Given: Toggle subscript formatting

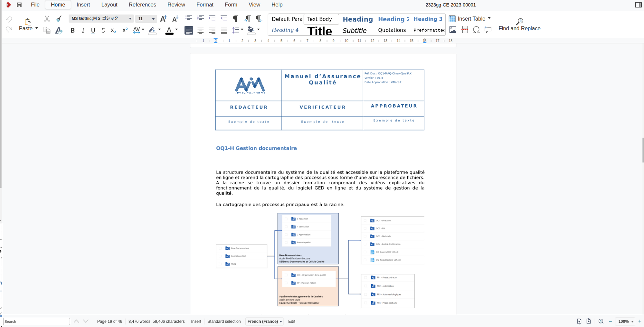Looking at the screenshot, I should [113, 30].
